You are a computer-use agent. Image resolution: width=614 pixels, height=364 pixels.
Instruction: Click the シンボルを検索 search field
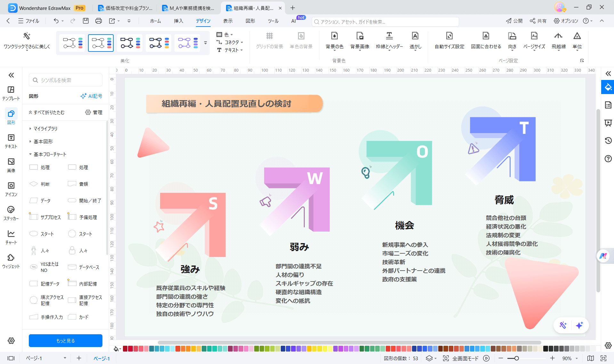point(65,80)
